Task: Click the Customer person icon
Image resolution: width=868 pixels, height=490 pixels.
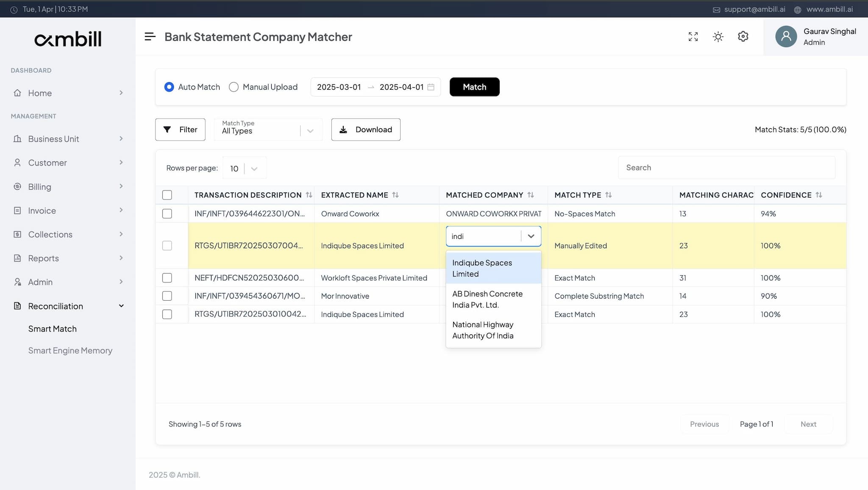Action: [x=17, y=163]
